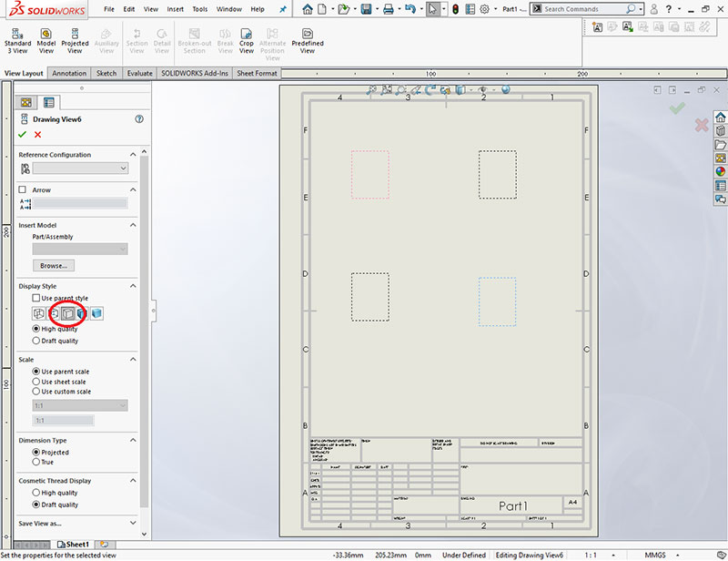728x561 pixels.
Task: Open the Design Library in task pane
Action: [x=720, y=131]
